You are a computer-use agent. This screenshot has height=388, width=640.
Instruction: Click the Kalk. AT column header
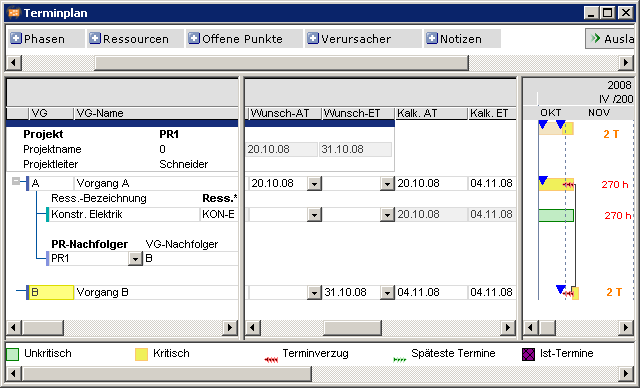[431, 113]
